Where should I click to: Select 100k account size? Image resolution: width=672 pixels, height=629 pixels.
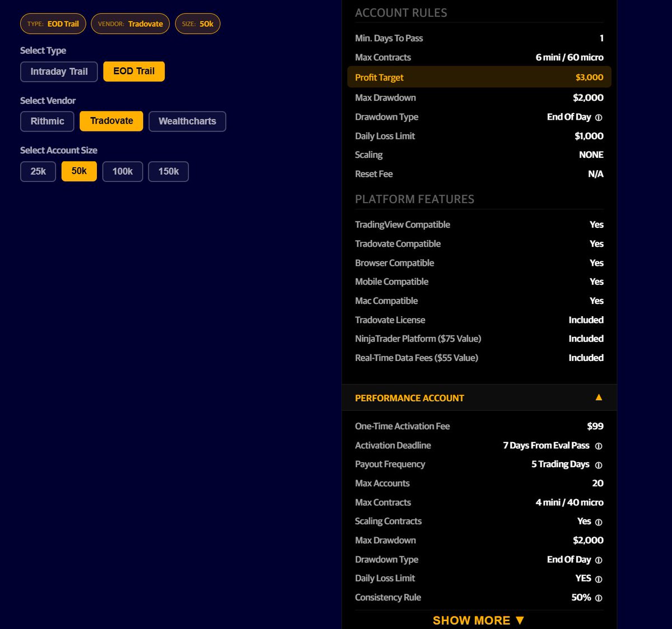pyautogui.click(x=123, y=171)
